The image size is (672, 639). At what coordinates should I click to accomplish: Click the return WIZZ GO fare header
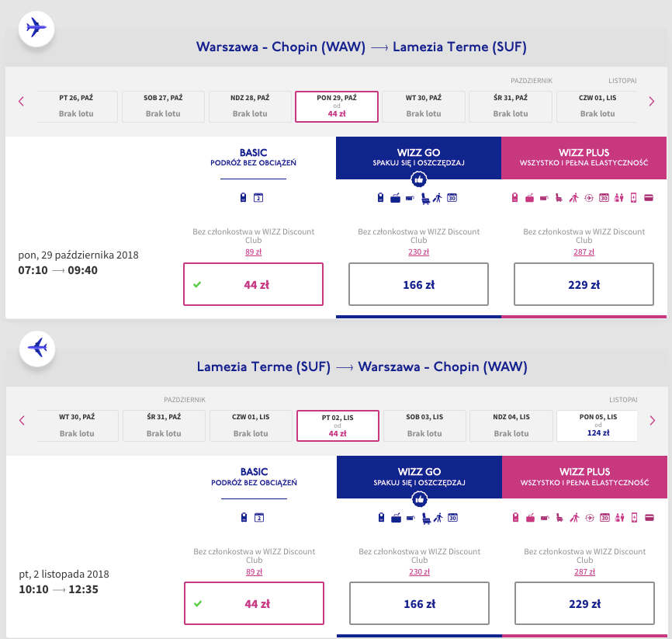[419, 477]
